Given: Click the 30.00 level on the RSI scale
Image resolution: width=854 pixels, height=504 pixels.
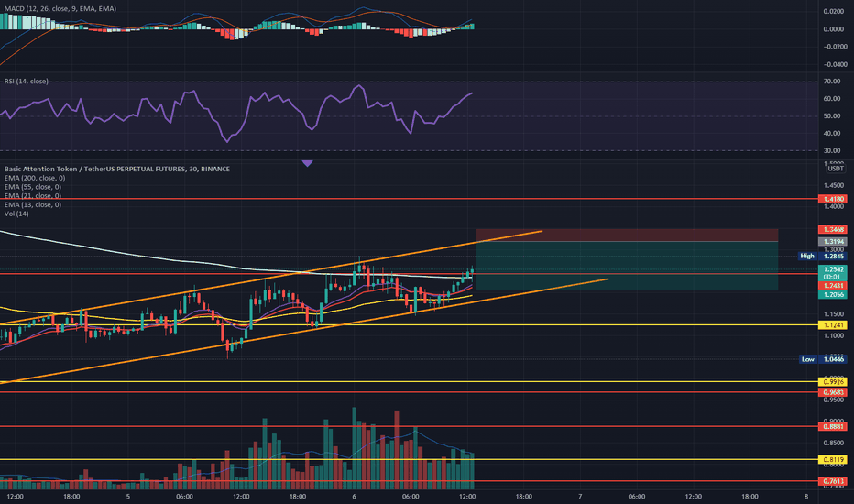Looking at the screenshot, I should click(832, 151).
